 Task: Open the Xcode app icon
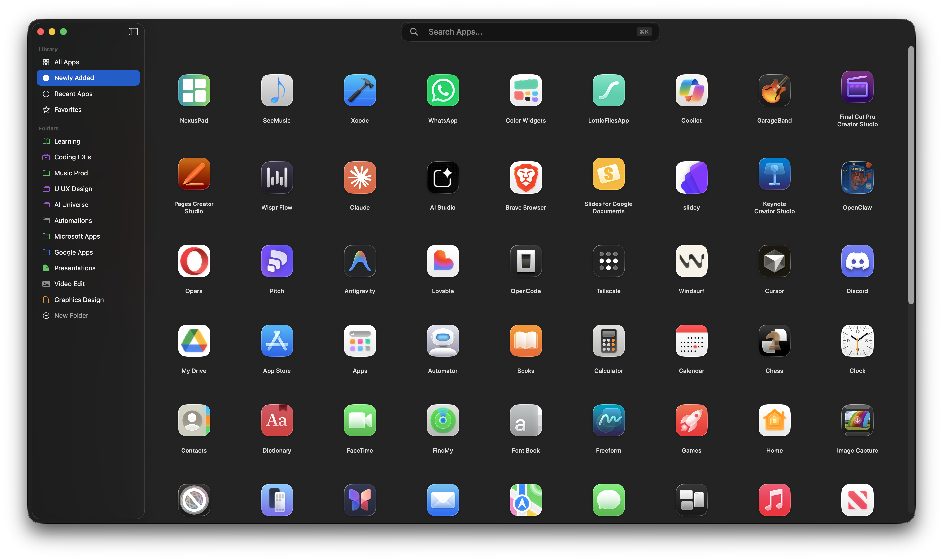360,90
